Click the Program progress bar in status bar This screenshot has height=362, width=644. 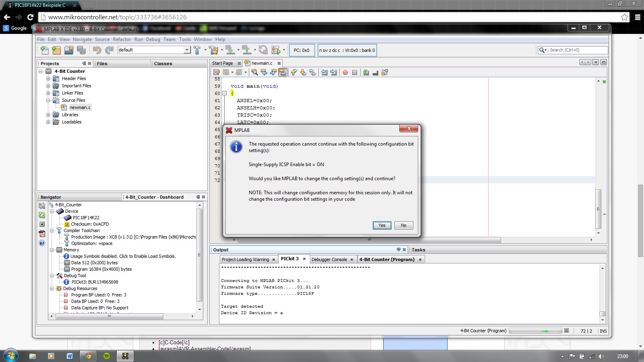click(x=536, y=331)
